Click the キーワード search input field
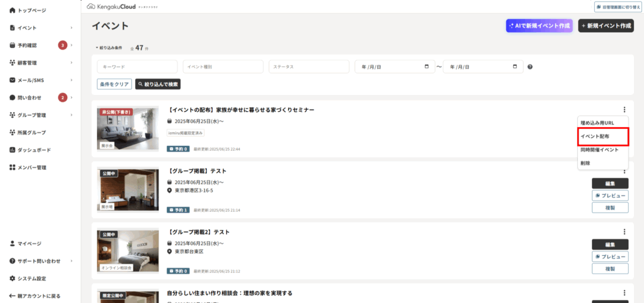This screenshot has width=644, height=303. click(x=136, y=67)
